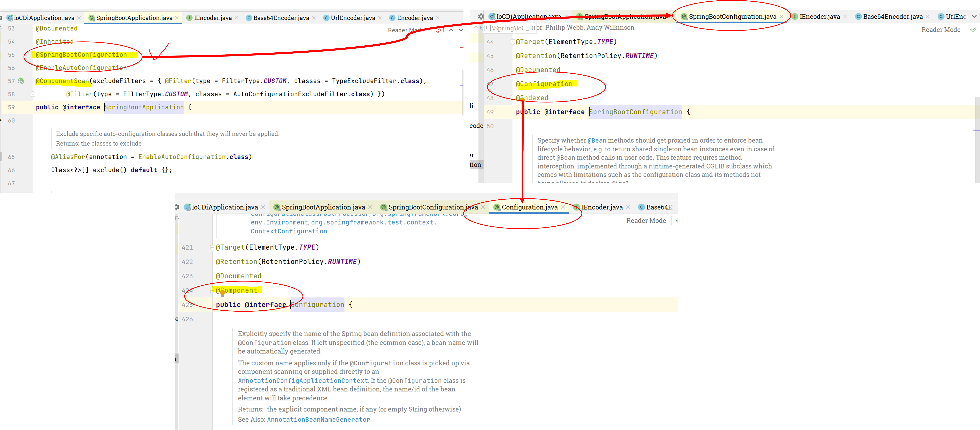Click the @Component annotation on line 424

(x=237, y=290)
